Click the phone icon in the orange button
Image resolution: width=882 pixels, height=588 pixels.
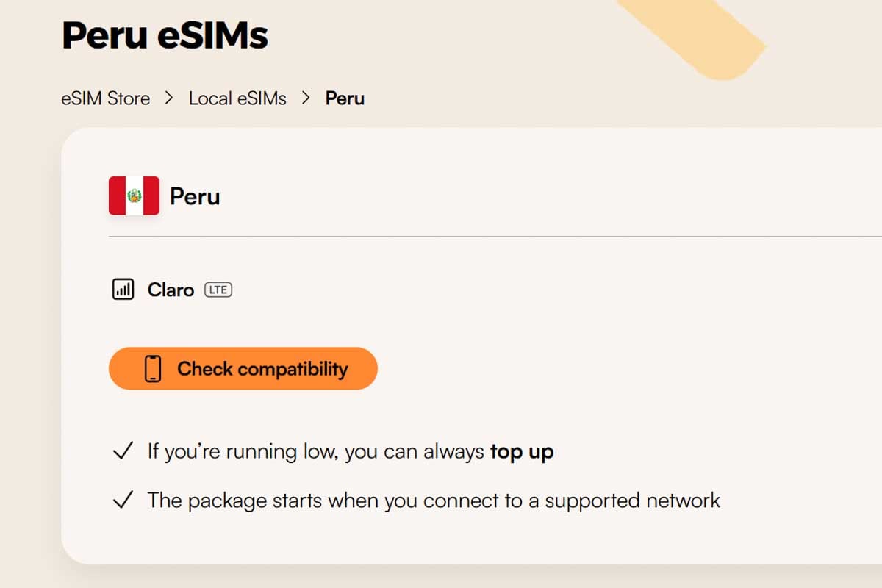[153, 369]
